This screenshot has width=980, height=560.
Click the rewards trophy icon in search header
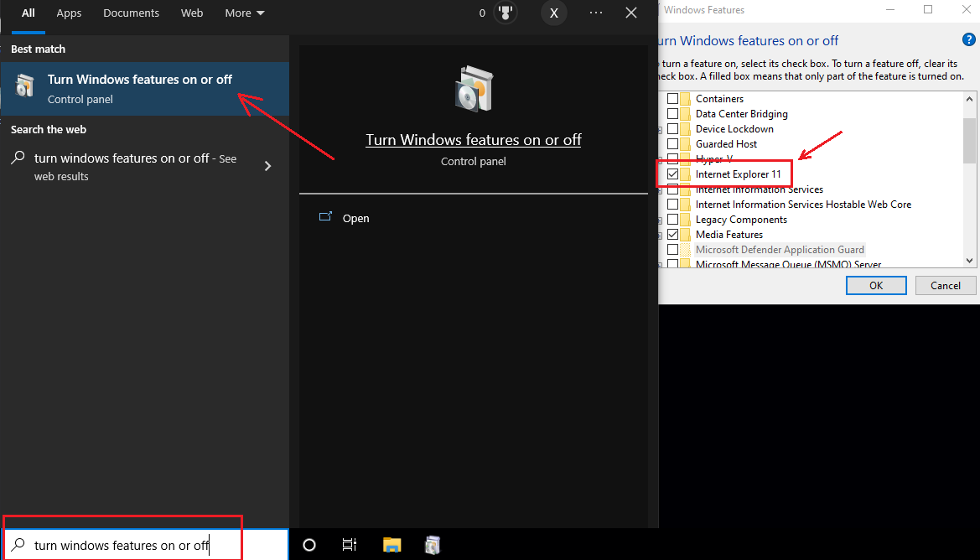[505, 13]
